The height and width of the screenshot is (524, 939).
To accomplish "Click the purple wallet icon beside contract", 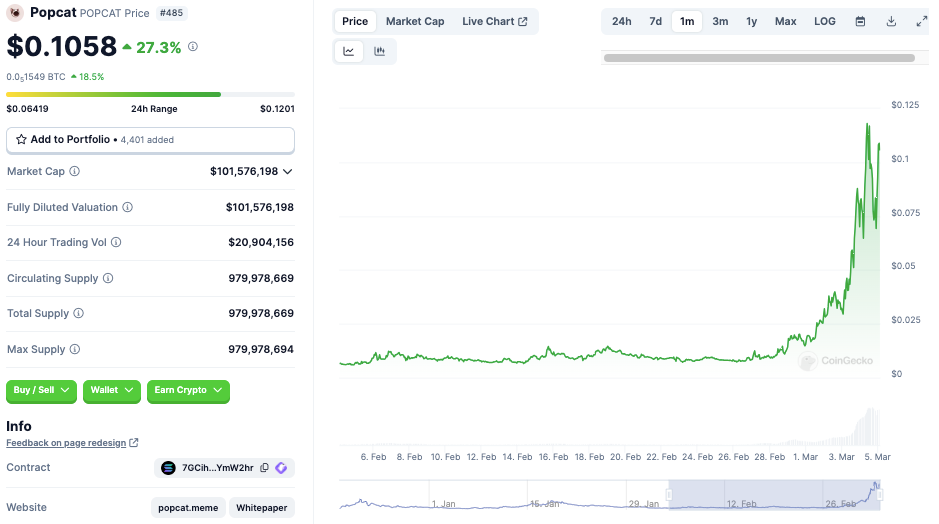I will pos(281,468).
